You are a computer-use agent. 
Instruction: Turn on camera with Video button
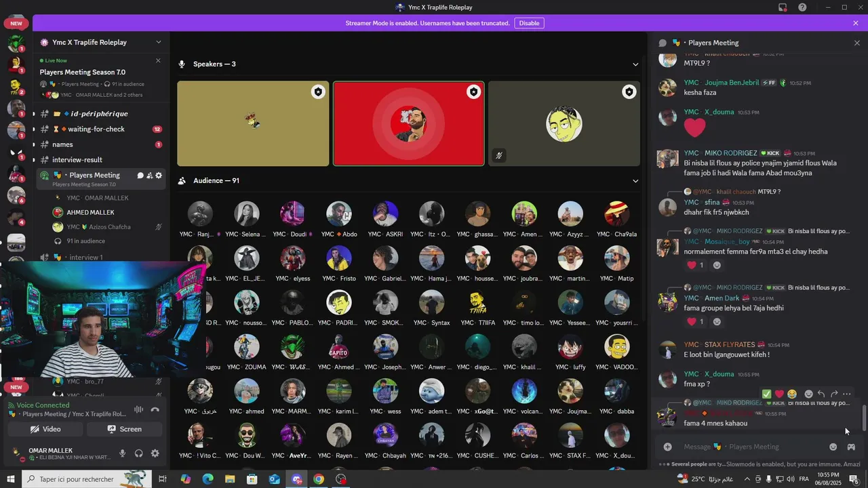(45, 429)
